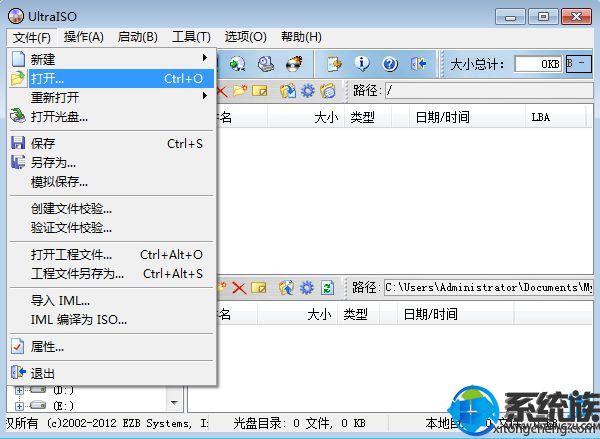Sort local pane by 类型 column

tap(358, 315)
